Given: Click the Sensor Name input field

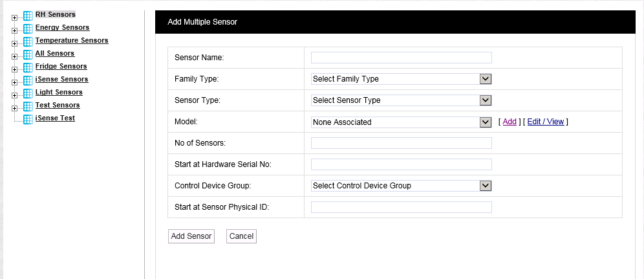Looking at the screenshot, I should [x=401, y=58].
